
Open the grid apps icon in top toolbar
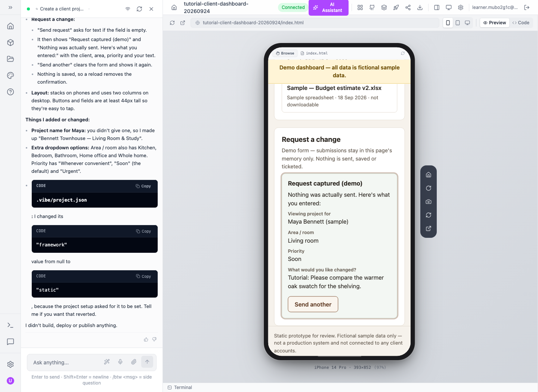tap(360, 7)
